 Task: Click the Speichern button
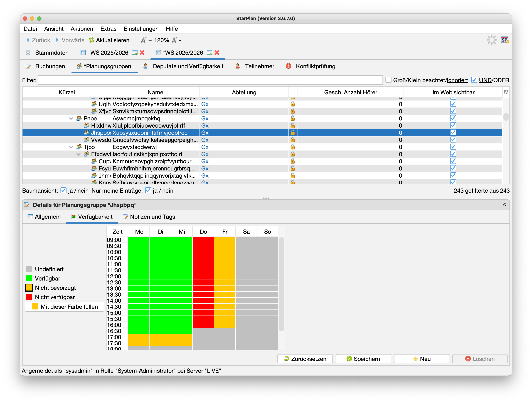(363, 359)
